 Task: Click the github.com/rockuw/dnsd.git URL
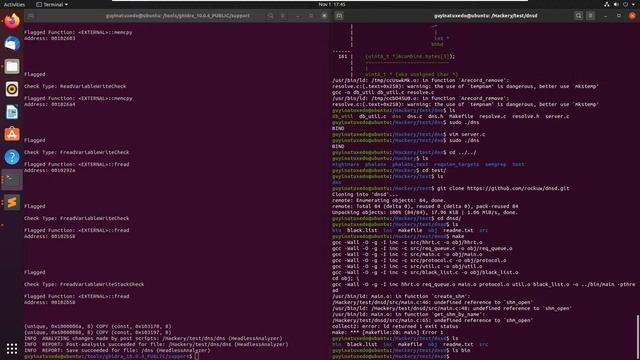point(518,189)
